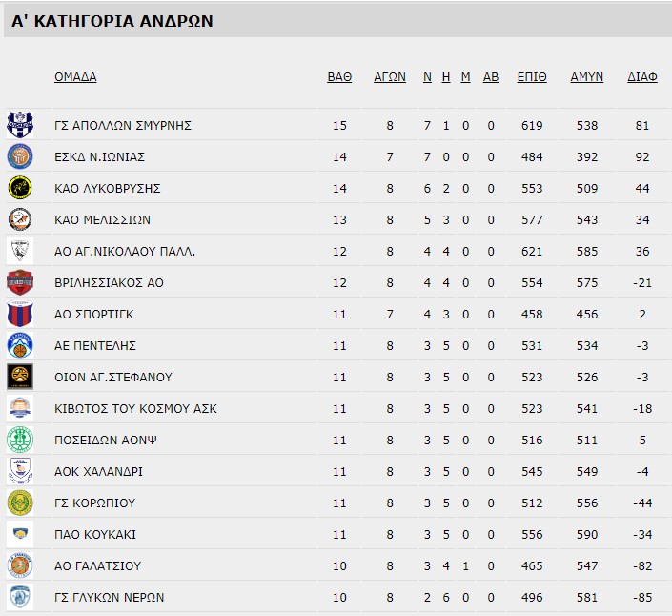Click the ΟΙΟΝ ΑΓ.ΣΤΕΦΑΝΟΥ team logo
The width and height of the screenshot is (672, 616).
coord(20,377)
